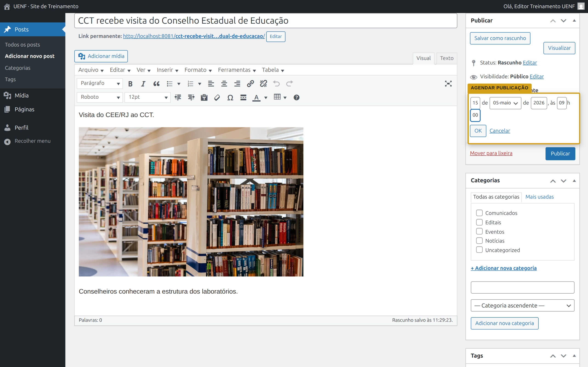588x367 pixels.
Task: Click the post title input field
Action: [x=266, y=21]
